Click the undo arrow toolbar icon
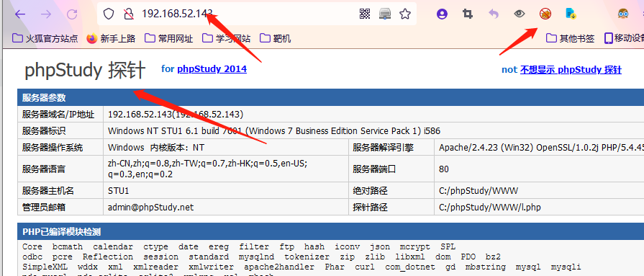The width and height of the screenshot is (644, 276). (494, 14)
